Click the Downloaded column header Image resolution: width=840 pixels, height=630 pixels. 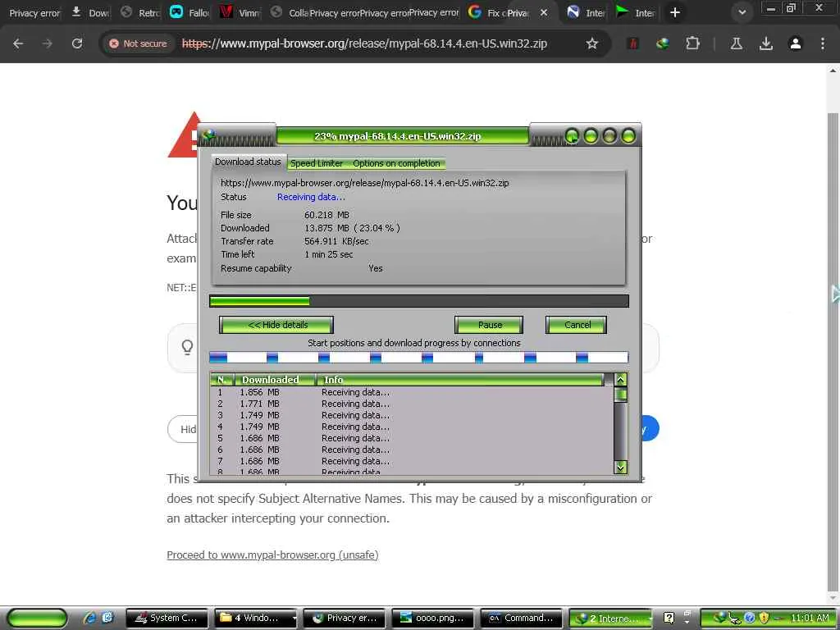[x=274, y=379]
